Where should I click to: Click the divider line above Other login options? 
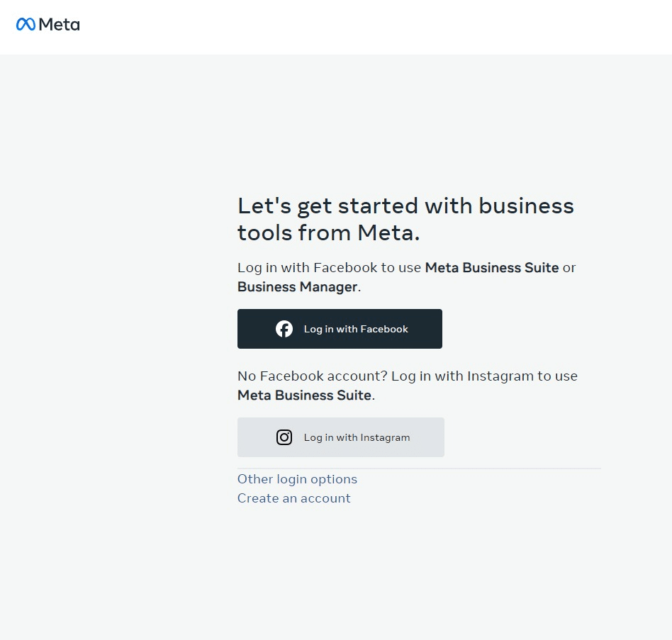(418, 468)
